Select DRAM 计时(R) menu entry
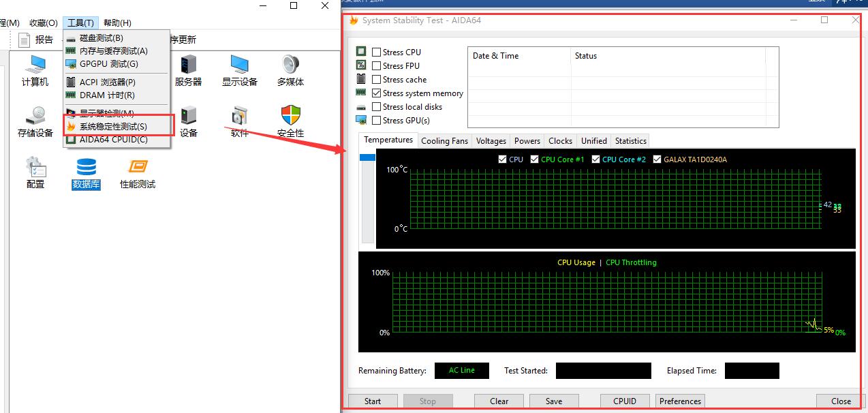 click(117, 95)
